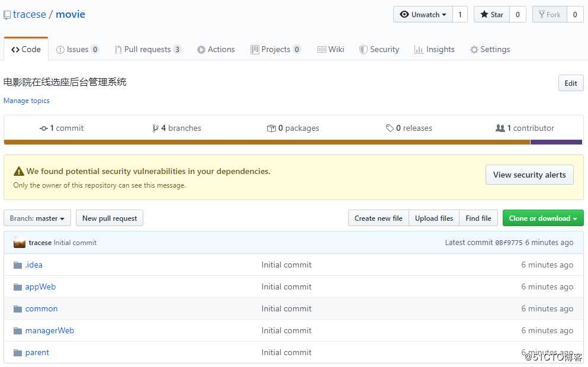
Task: Open the Projects tab
Action: point(275,49)
